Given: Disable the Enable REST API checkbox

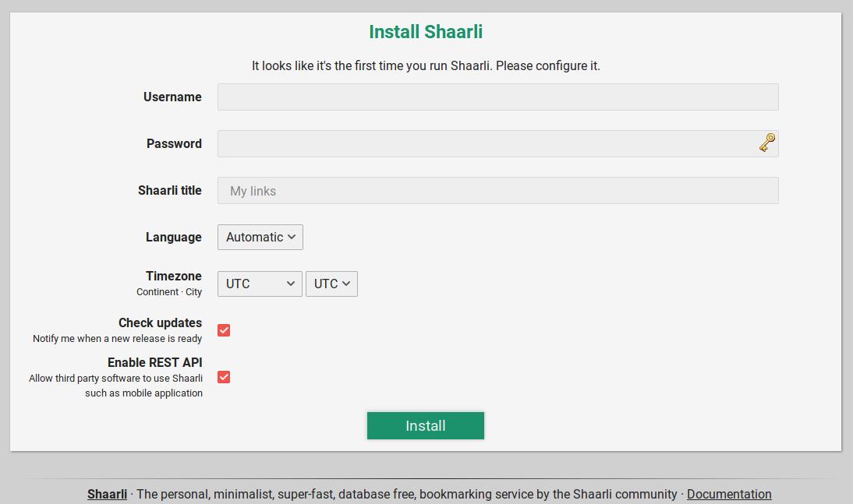Looking at the screenshot, I should [224, 377].
